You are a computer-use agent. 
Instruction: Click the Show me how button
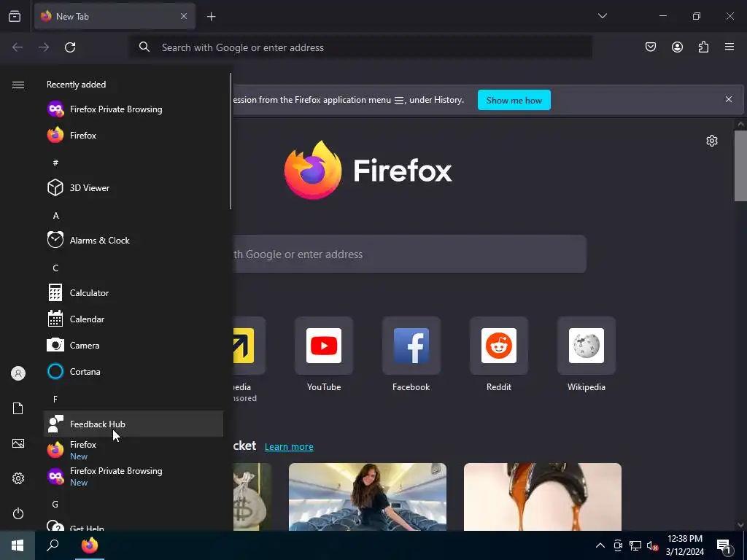tap(514, 100)
